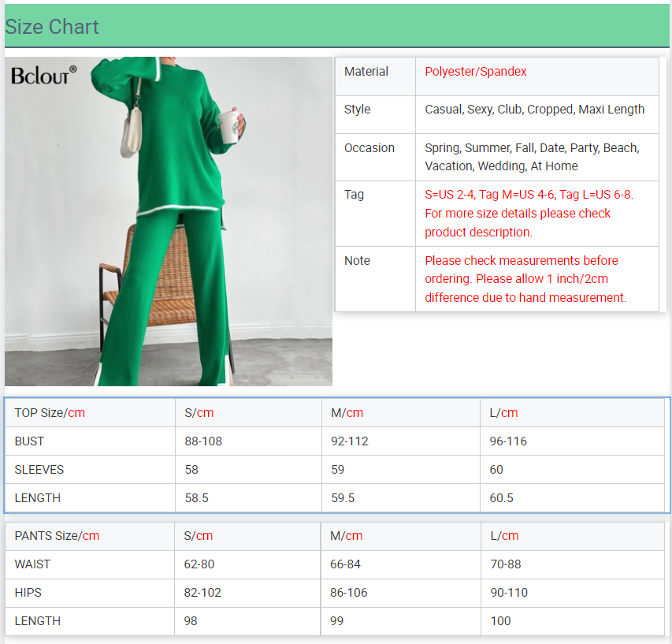Select the Polyester/Spandex material text
Screen dimensions: 672x644
476,72
